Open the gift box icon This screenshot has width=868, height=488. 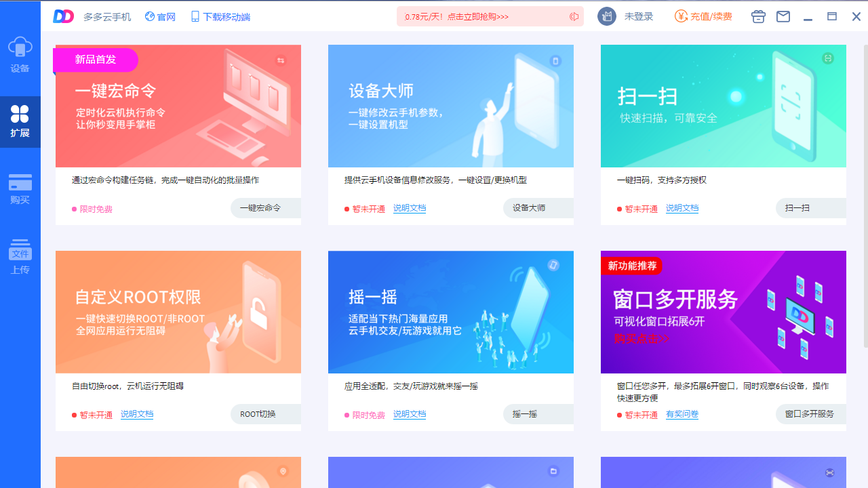pyautogui.click(x=759, y=16)
